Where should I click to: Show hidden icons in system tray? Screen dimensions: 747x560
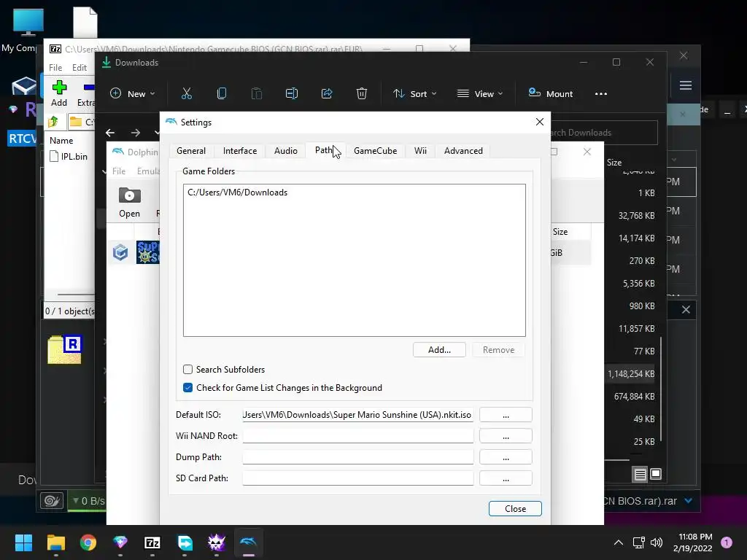pos(618,542)
